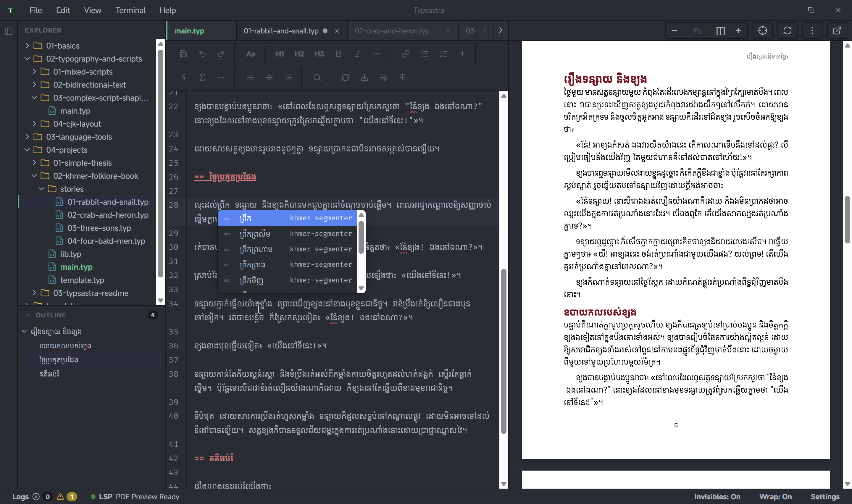Image resolution: width=852 pixels, height=504 pixels.
Task: Open search with the magnifier icon
Action: tap(317, 77)
